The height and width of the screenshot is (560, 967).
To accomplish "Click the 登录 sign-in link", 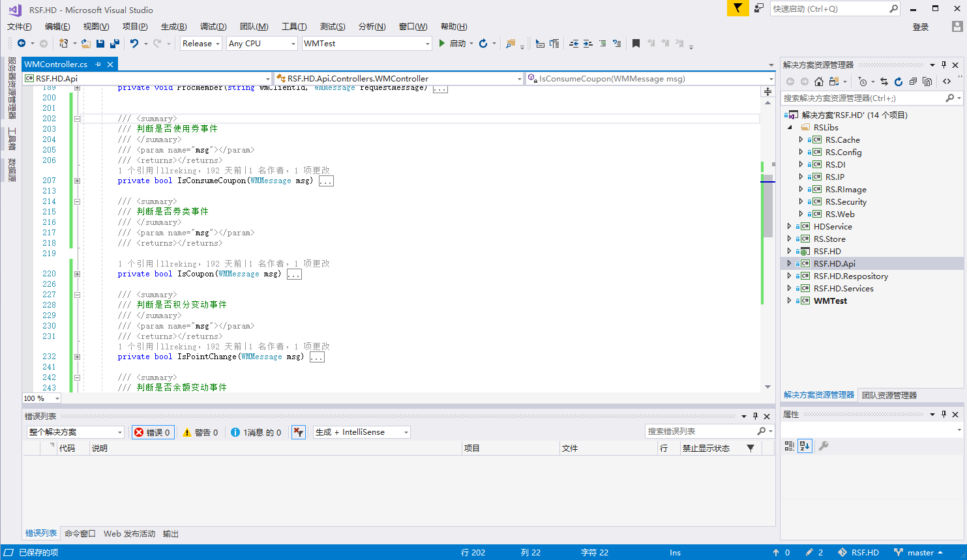I will pos(920,27).
